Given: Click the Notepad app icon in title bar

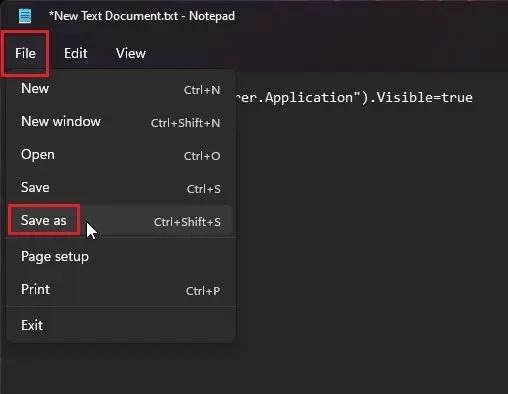Looking at the screenshot, I should (25, 16).
